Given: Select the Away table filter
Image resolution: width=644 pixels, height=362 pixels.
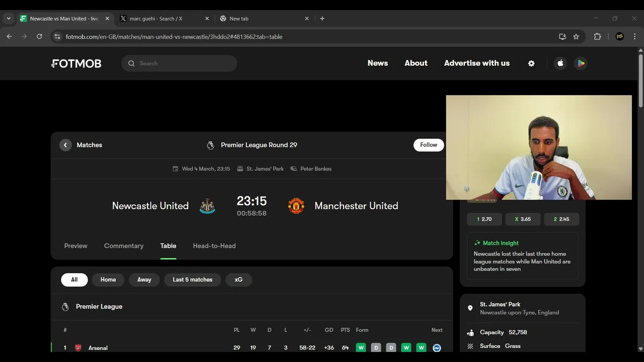Looking at the screenshot, I should tap(144, 280).
